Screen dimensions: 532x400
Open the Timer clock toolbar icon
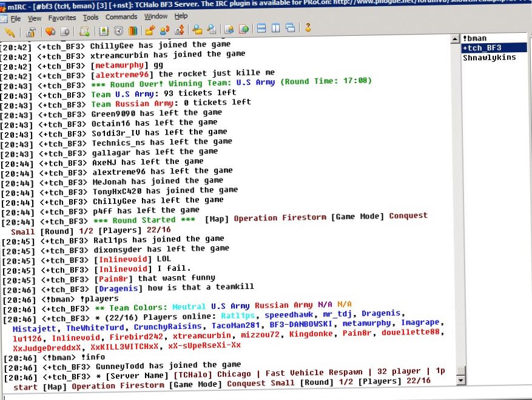(x=118, y=30)
